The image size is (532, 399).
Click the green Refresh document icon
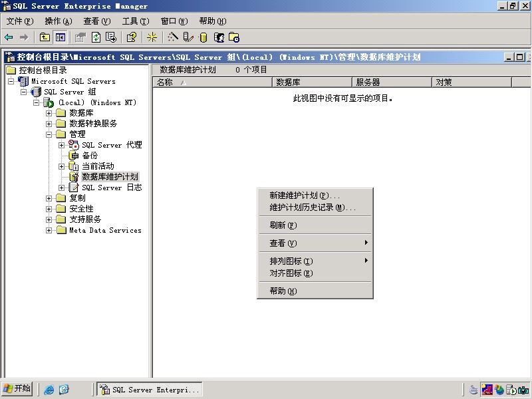pos(96,37)
